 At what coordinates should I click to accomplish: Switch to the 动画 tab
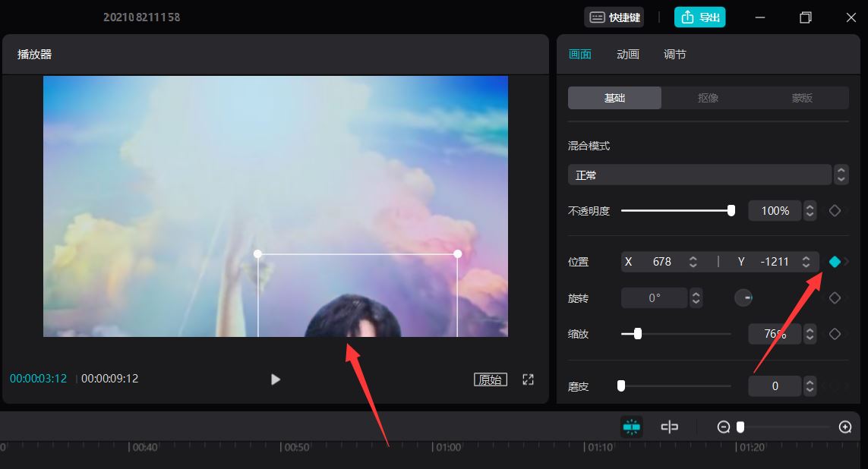[x=628, y=54]
